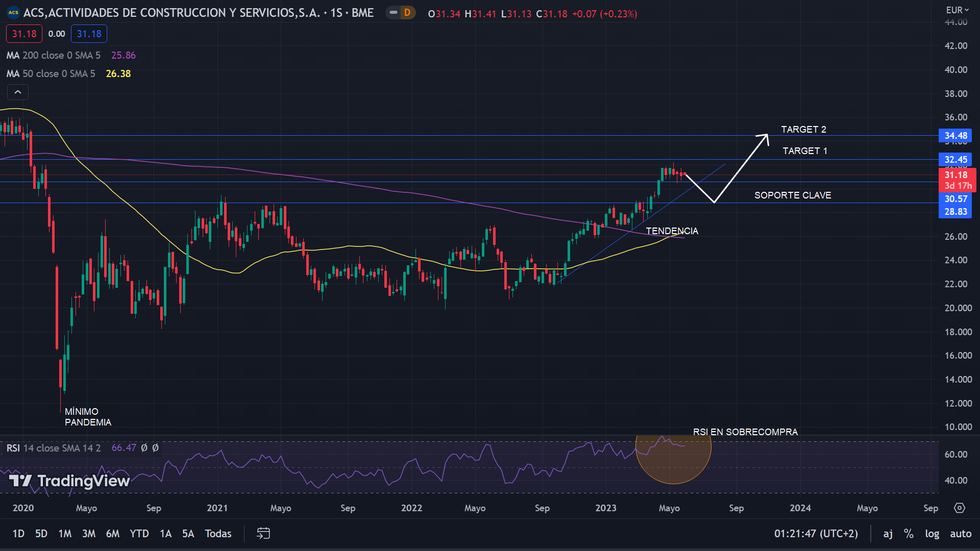Click the 2022 label on time axis
This screenshot has width=980, height=551.
tap(412, 508)
